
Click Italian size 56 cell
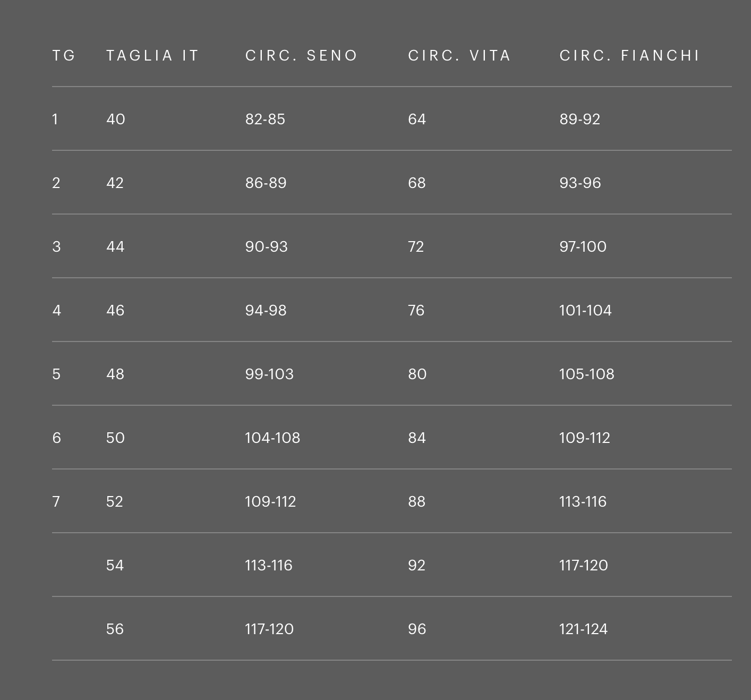click(115, 629)
